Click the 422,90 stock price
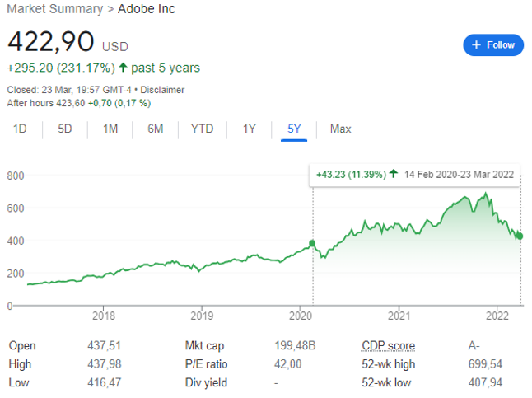The width and height of the screenshot is (532, 398). (x=51, y=43)
